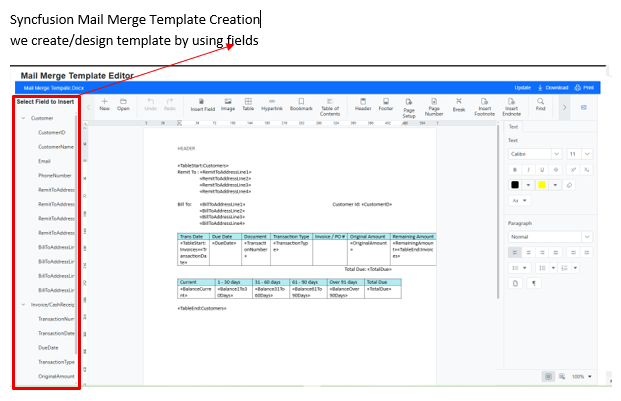Toggle Italic text formatting
The width and height of the screenshot is (621, 401).
click(x=526, y=169)
